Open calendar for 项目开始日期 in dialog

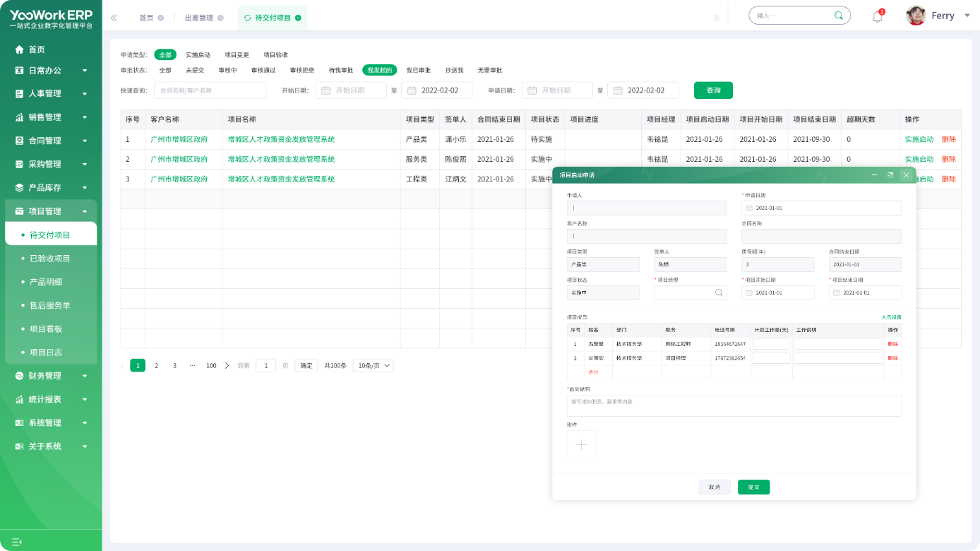(749, 293)
